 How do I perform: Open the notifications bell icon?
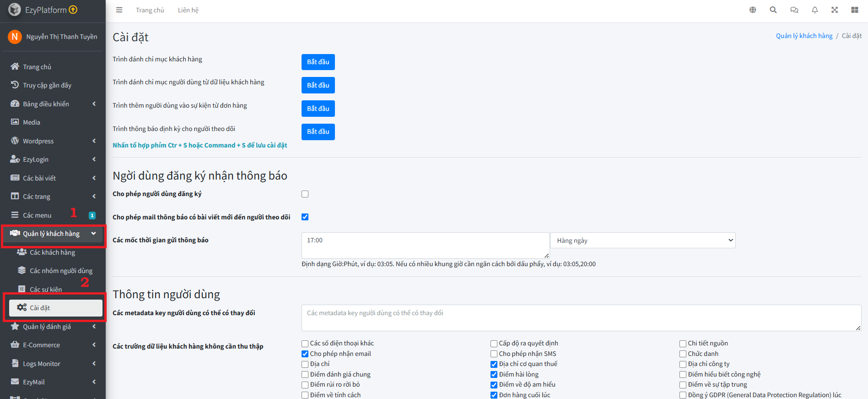click(x=815, y=10)
